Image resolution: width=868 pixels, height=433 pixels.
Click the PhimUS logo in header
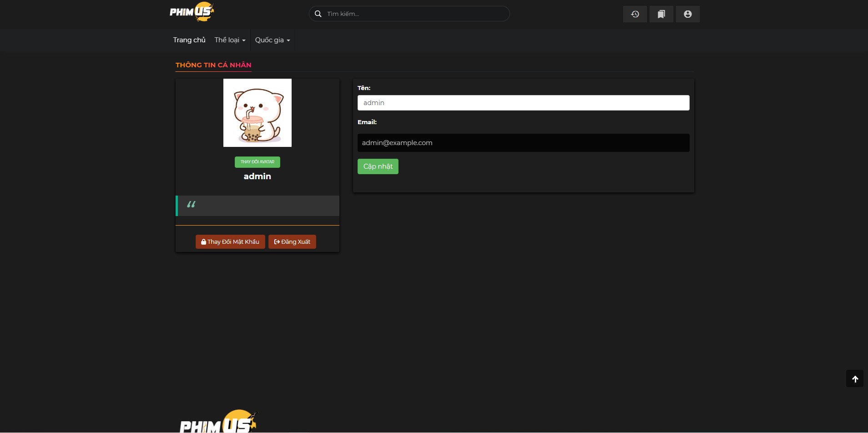[x=192, y=12]
